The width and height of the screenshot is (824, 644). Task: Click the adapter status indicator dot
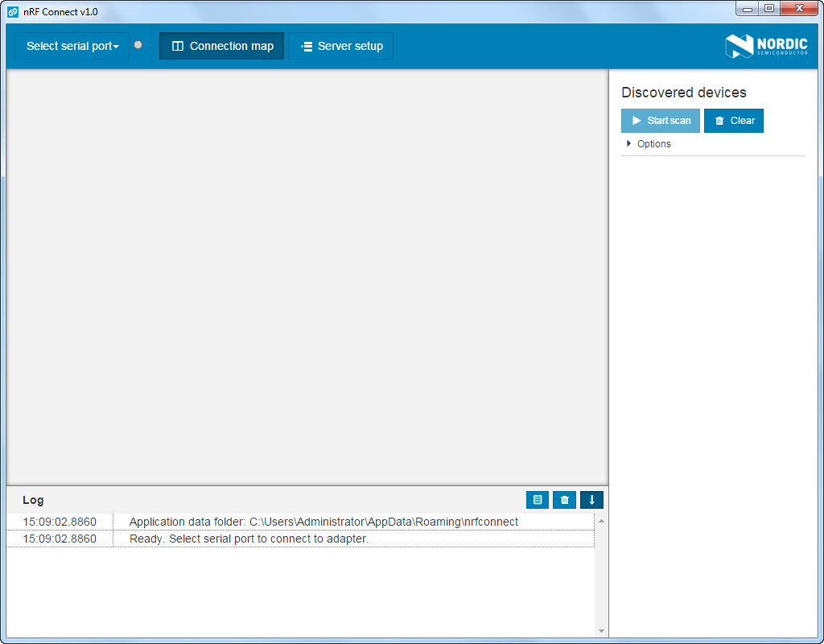click(x=138, y=45)
